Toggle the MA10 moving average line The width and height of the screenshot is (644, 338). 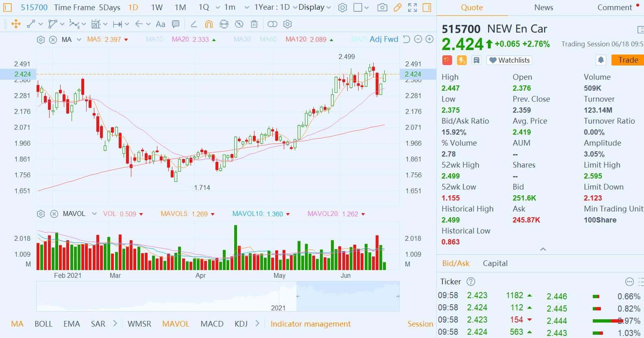click(x=154, y=39)
